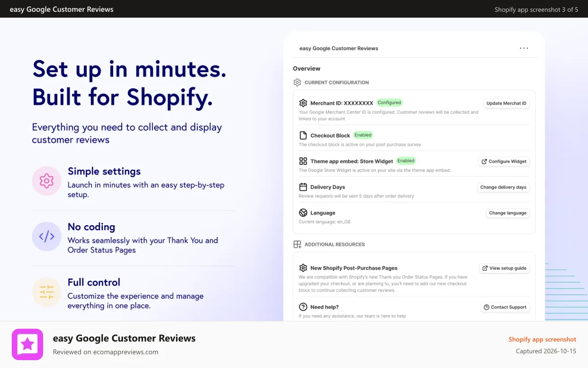Image resolution: width=588 pixels, height=368 pixels.
Task: Click the Need help question mark icon
Action: pyautogui.click(x=303, y=307)
